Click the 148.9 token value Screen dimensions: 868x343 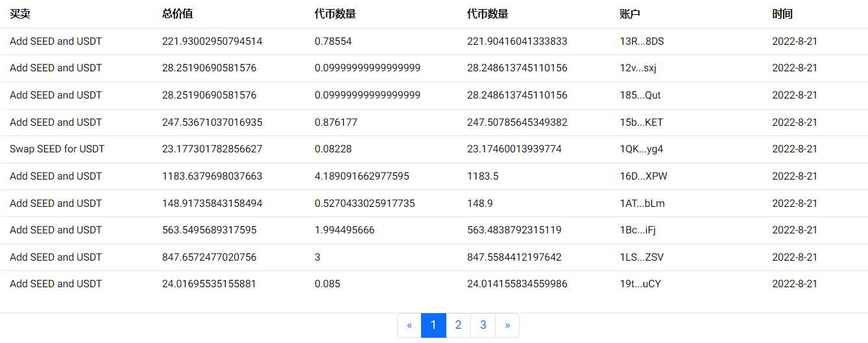coord(480,204)
